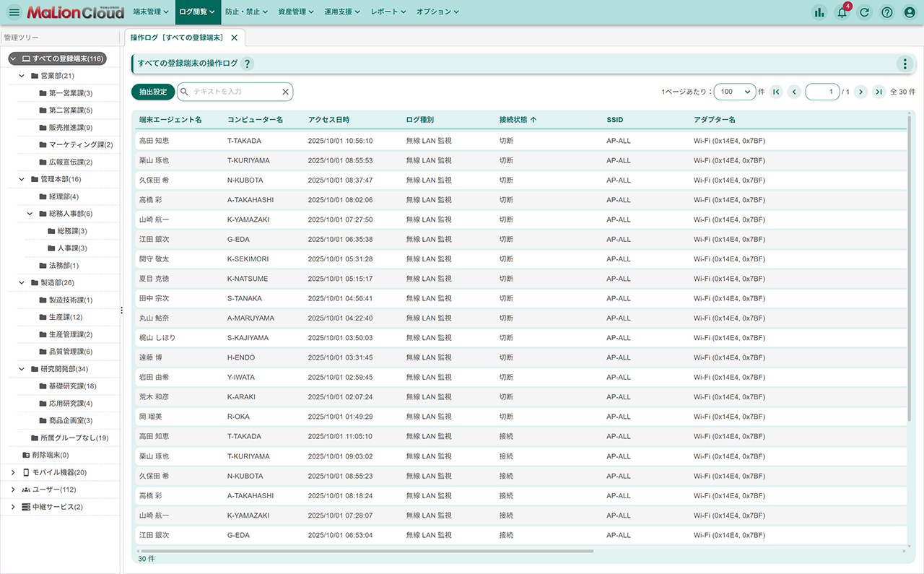Image resolution: width=924 pixels, height=574 pixels.
Task: Click help icon beside operation log title
Action: click(247, 64)
